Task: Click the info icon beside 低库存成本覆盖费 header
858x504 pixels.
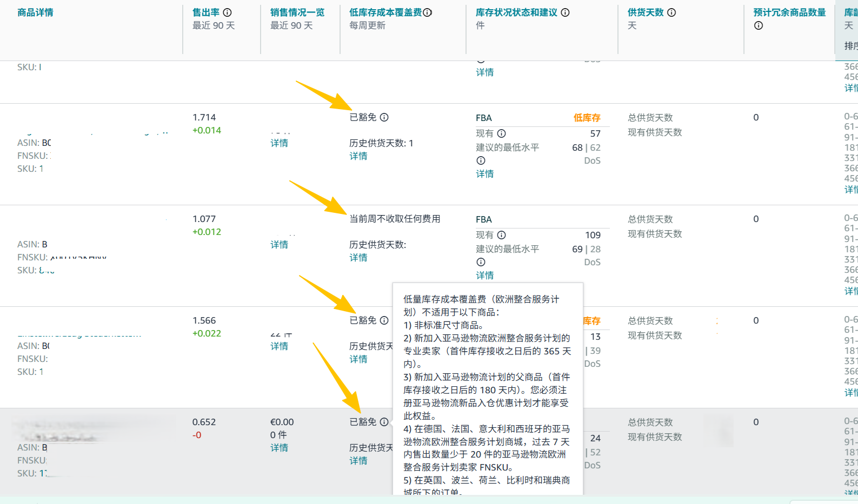Action: (428, 12)
